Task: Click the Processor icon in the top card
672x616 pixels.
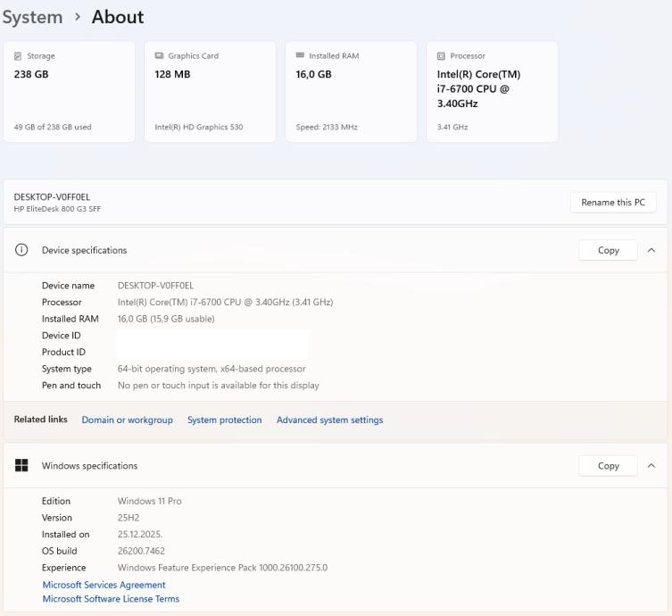Action: click(x=441, y=56)
